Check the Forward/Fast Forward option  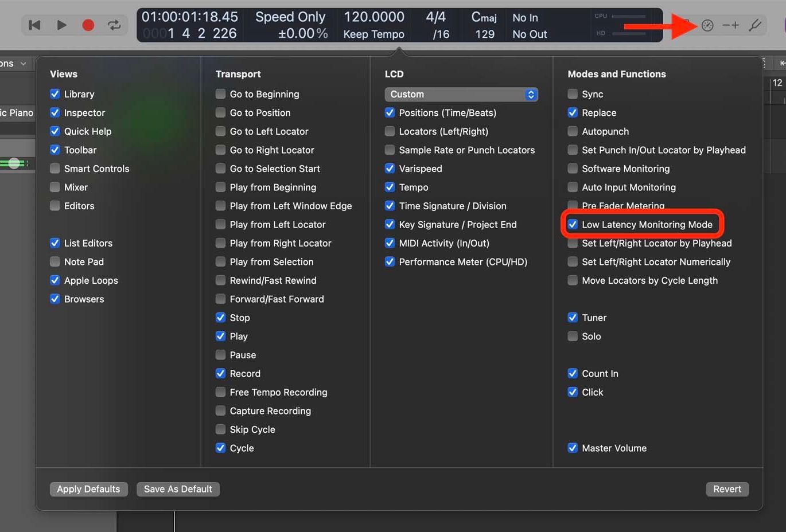click(220, 299)
